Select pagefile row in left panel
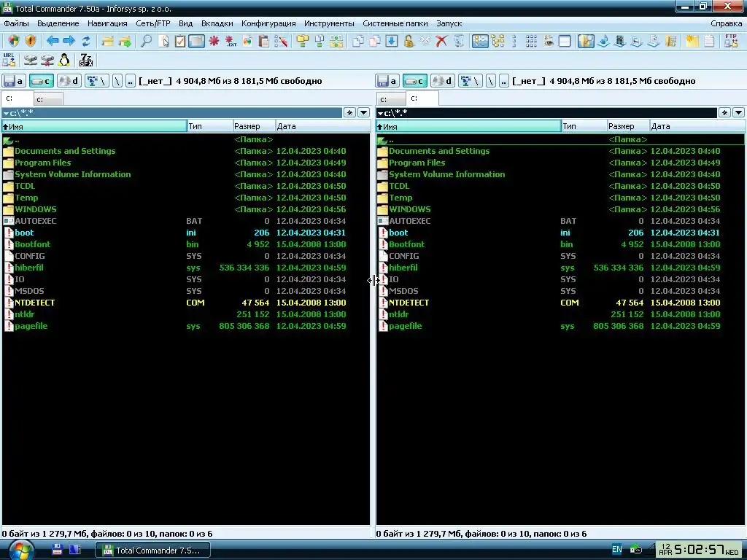The height and width of the screenshot is (560, 747). pos(185,326)
